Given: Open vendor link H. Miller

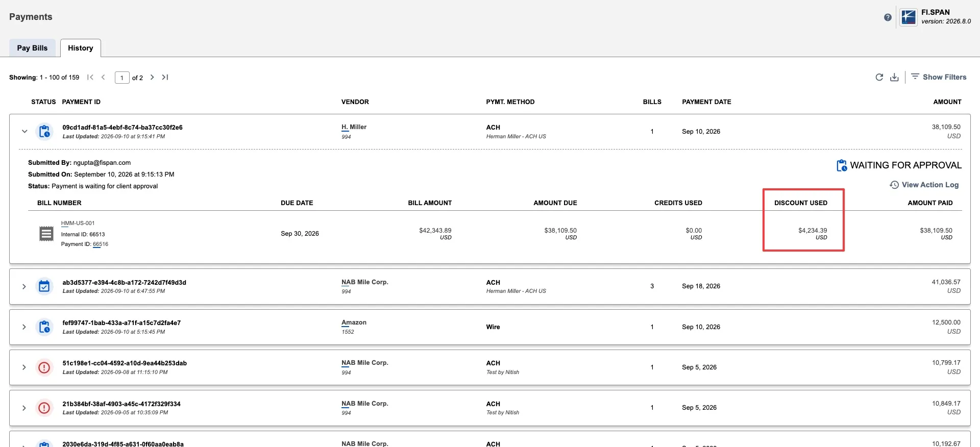Looking at the screenshot, I should pos(354,127).
